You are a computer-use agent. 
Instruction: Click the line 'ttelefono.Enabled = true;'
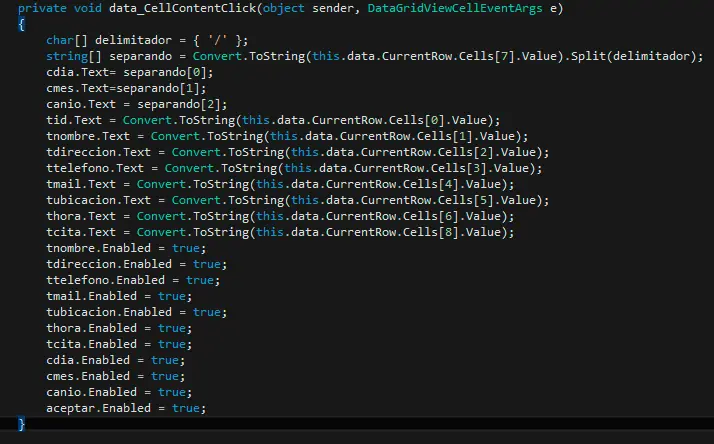pos(133,280)
